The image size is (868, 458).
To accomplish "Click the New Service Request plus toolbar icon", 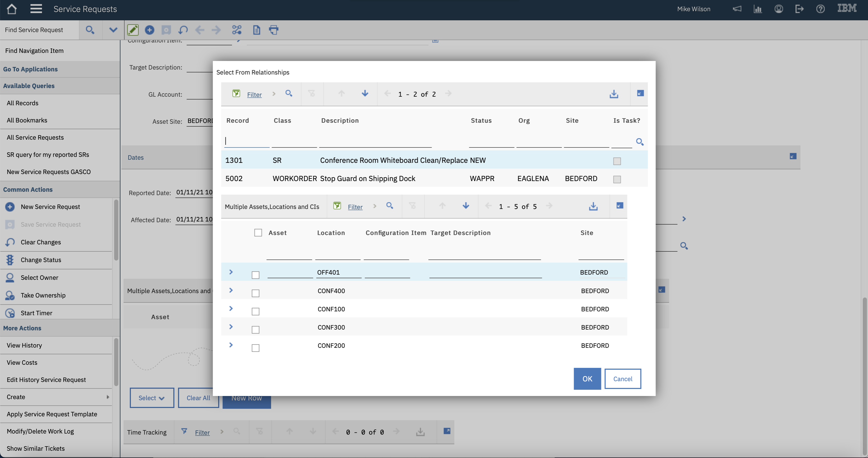I will click(149, 30).
